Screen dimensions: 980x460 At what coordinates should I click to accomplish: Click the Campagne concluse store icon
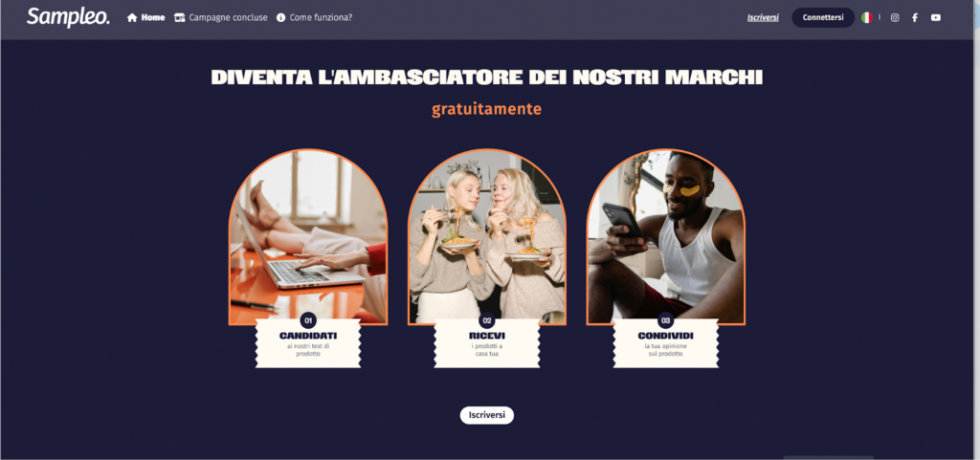click(179, 17)
